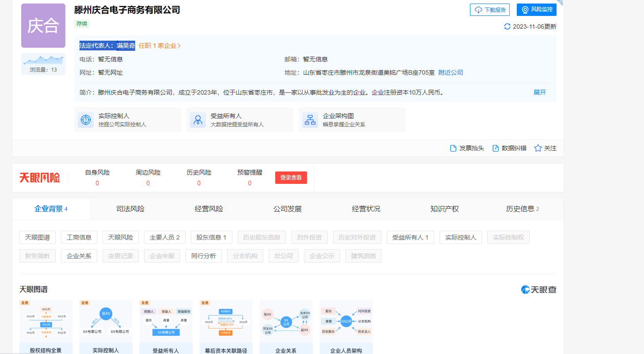Select the 工商信息 section tag
Image resolution: width=644 pixels, height=354 pixels.
click(x=79, y=237)
